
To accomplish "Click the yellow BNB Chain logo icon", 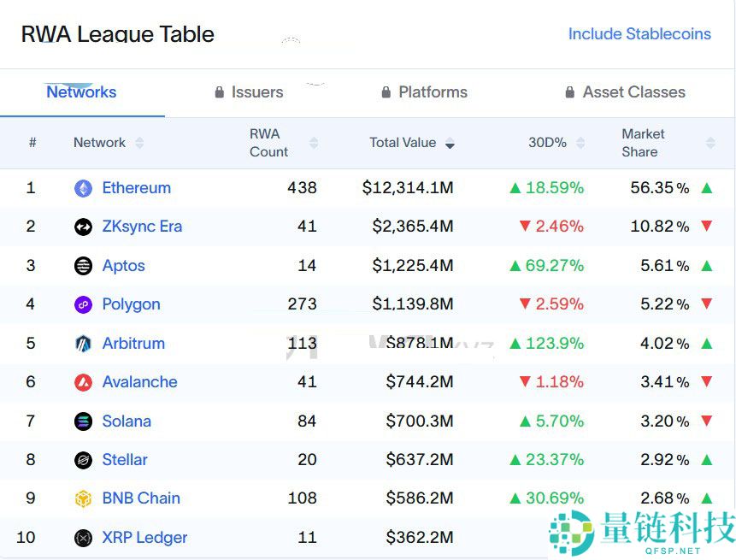I will click(83, 498).
